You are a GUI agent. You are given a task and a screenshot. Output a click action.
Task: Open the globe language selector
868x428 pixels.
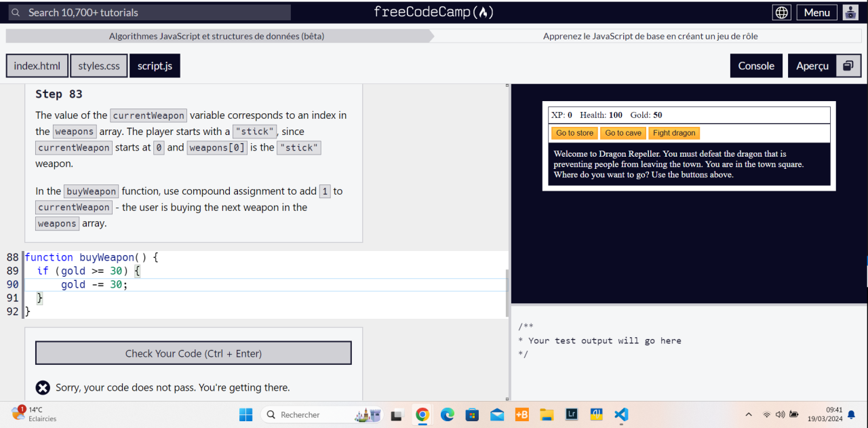781,12
